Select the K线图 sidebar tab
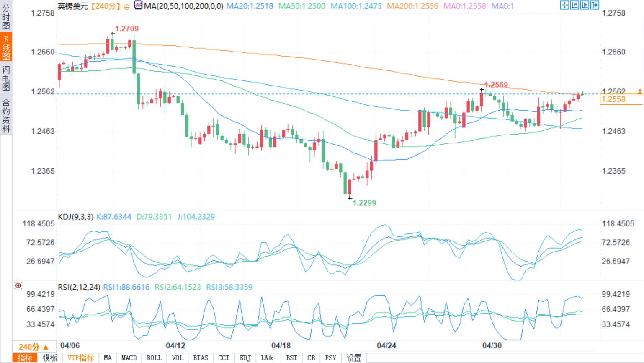Viewport: 644px width, 363px height. [x=6, y=47]
